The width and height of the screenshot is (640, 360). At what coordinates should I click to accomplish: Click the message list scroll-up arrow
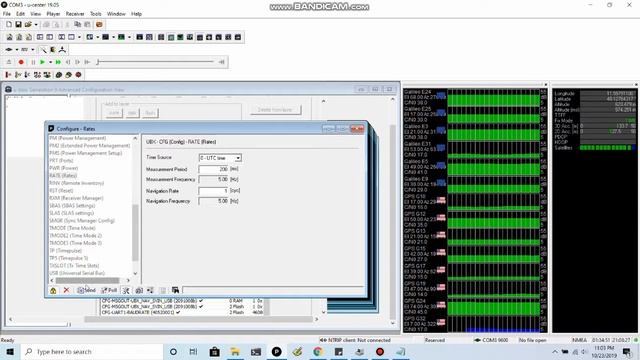[x=135, y=138]
